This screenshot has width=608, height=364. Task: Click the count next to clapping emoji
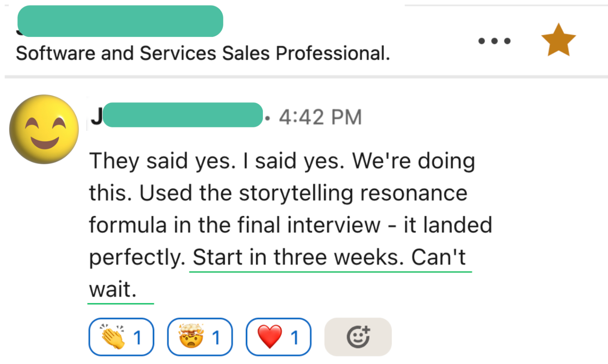[138, 338]
